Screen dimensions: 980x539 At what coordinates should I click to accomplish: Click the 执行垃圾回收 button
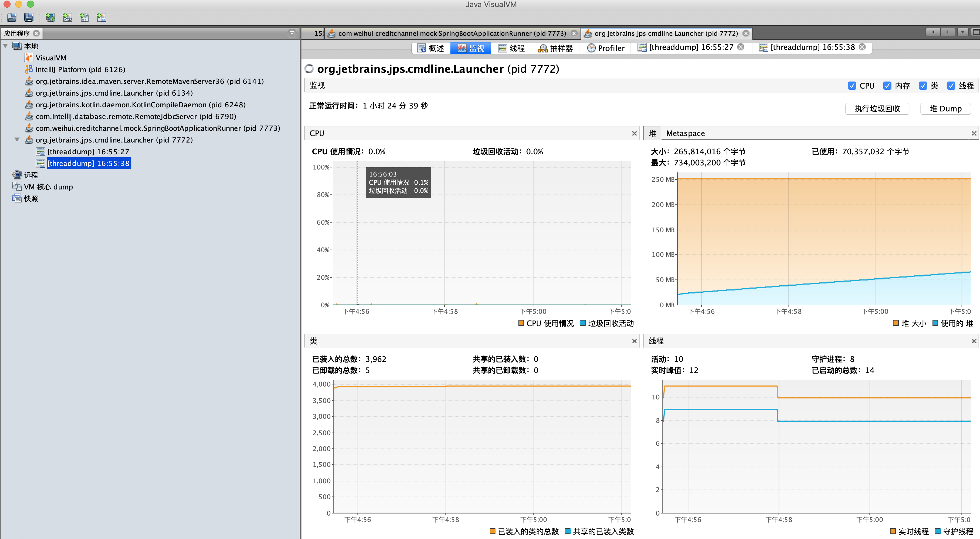(x=877, y=109)
